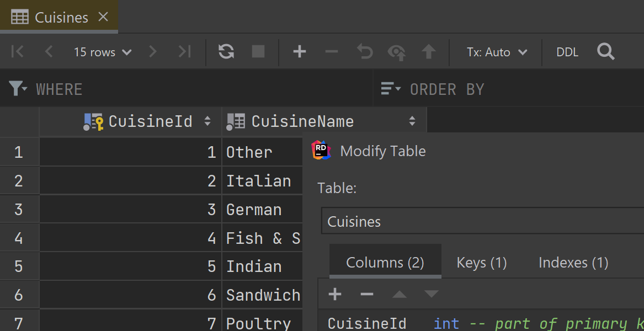644x331 pixels.
Task: Stop the running query
Action: (x=257, y=51)
